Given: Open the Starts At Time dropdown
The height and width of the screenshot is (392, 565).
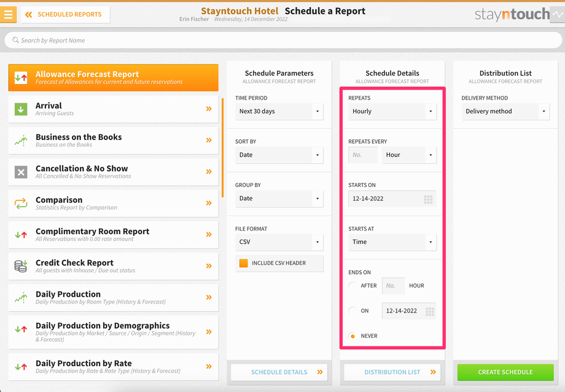Looking at the screenshot, I should (x=392, y=242).
